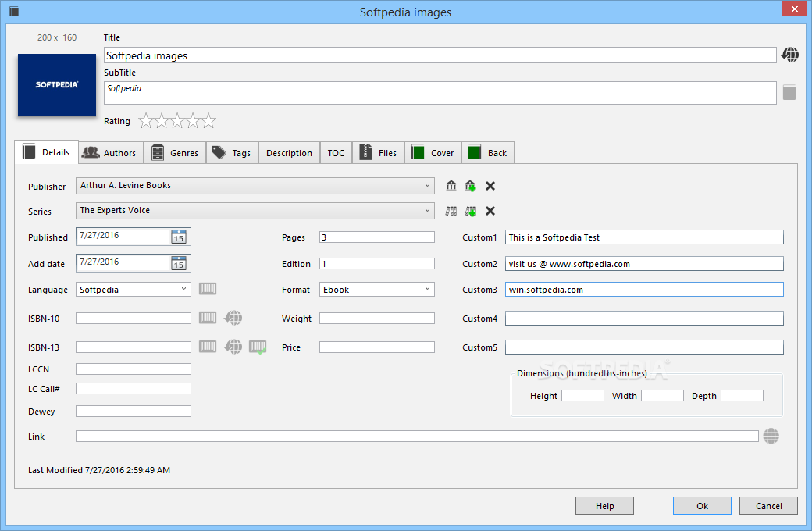Viewport: 812px width, 531px height.
Task: Open the Tags tab
Action: [232, 153]
